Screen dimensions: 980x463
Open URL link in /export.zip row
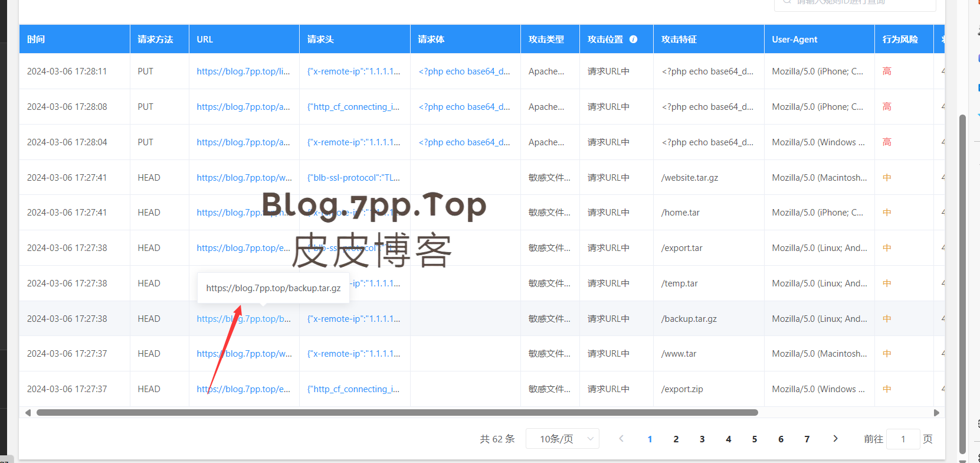point(243,389)
